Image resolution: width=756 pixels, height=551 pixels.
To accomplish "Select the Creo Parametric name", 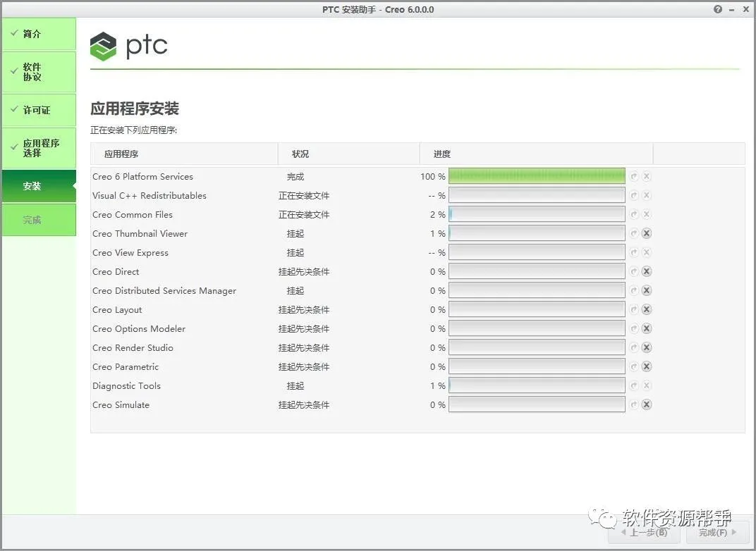I will (126, 367).
